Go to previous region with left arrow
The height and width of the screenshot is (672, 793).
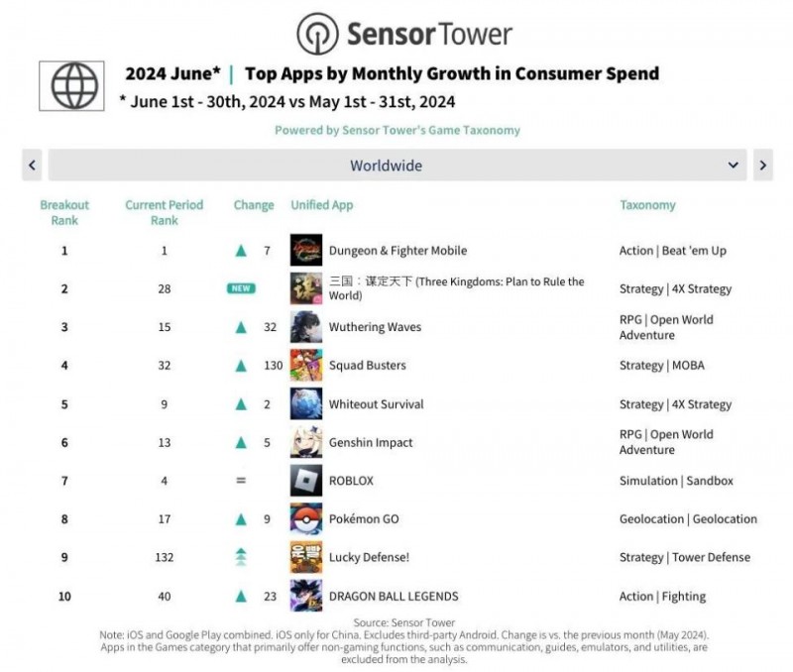[x=33, y=166]
